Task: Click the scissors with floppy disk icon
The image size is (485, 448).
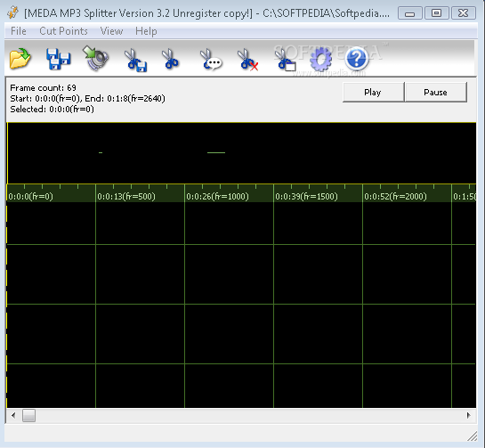Action: click(135, 60)
